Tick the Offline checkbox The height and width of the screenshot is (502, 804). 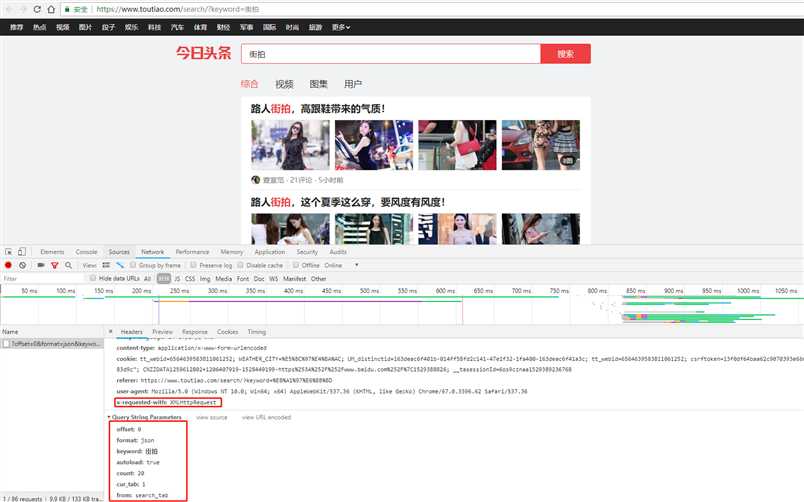296,265
